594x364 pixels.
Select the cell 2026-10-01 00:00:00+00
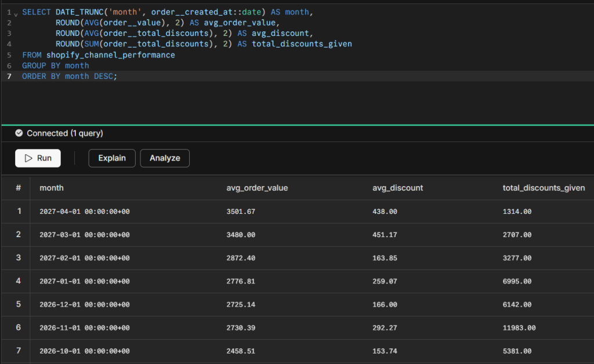pyautogui.click(x=85, y=351)
